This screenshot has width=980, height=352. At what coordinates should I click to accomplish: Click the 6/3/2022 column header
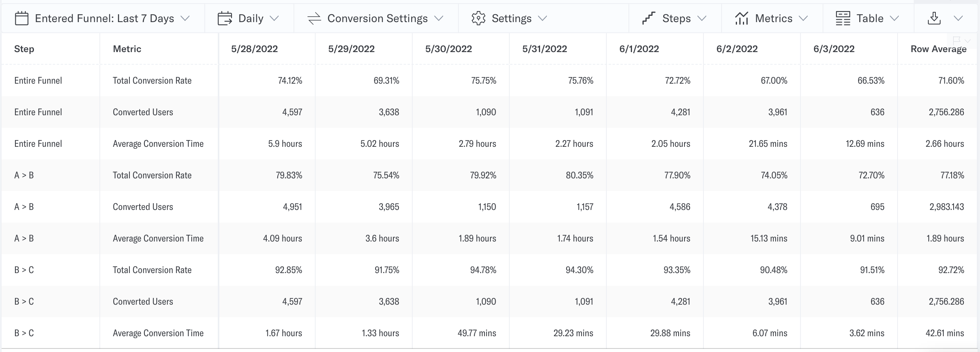pos(834,49)
